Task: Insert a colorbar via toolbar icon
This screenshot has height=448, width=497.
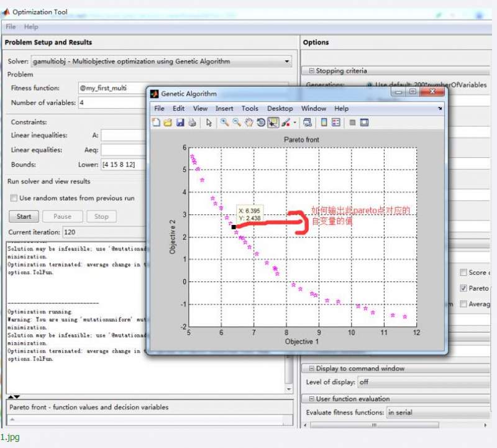Action: [x=324, y=122]
